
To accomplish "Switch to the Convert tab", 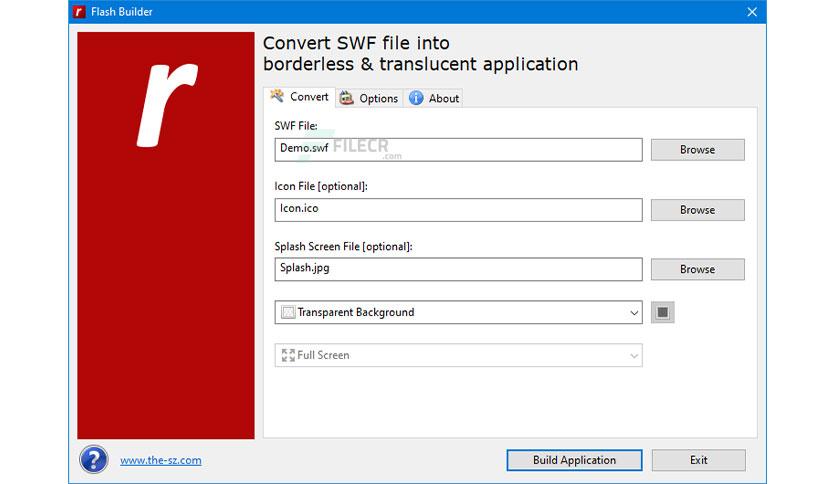I will [x=300, y=97].
